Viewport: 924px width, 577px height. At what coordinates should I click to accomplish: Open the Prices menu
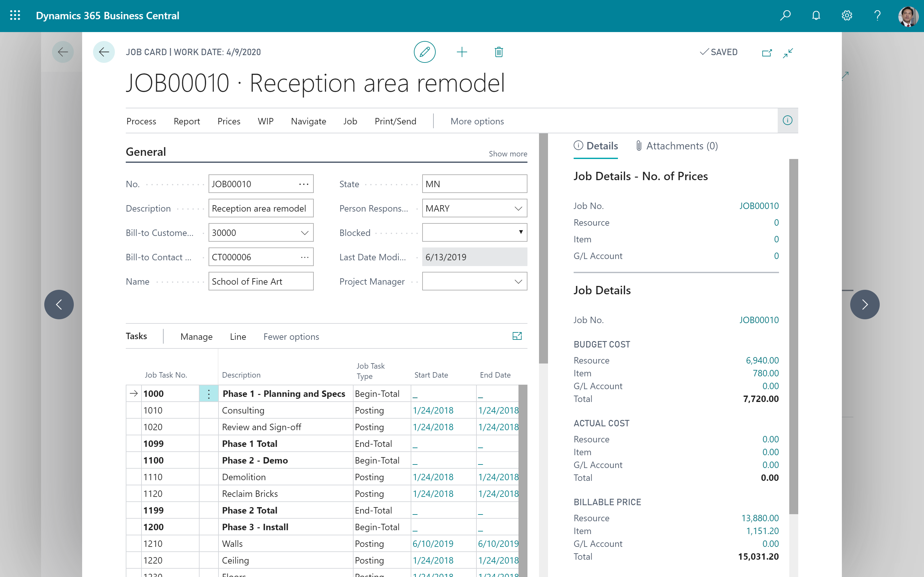pyautogui.click(x=228, y=121)
